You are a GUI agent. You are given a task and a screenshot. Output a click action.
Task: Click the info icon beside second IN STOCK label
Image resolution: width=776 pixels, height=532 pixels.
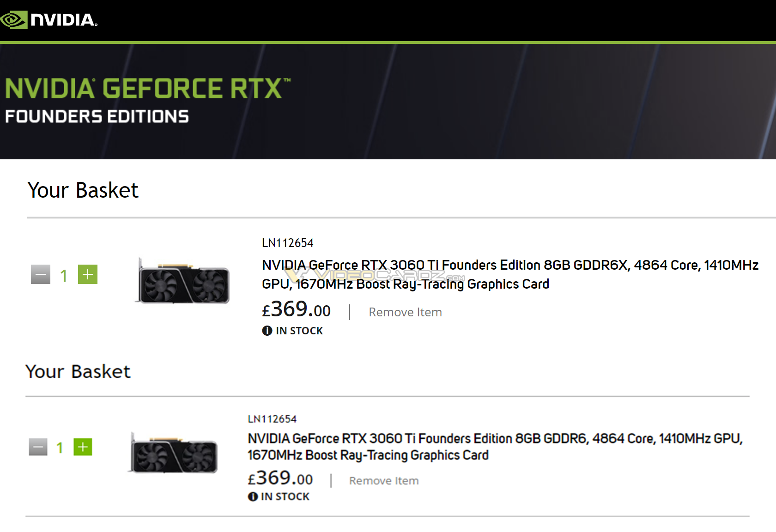pos(252,496)
